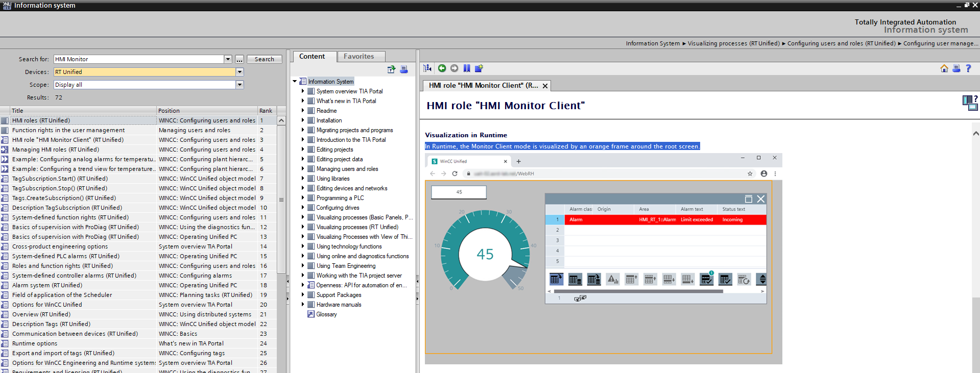Open the Scope dropdown showing Display all
This screenshot has width=980, height=373.
click(240, 85)
